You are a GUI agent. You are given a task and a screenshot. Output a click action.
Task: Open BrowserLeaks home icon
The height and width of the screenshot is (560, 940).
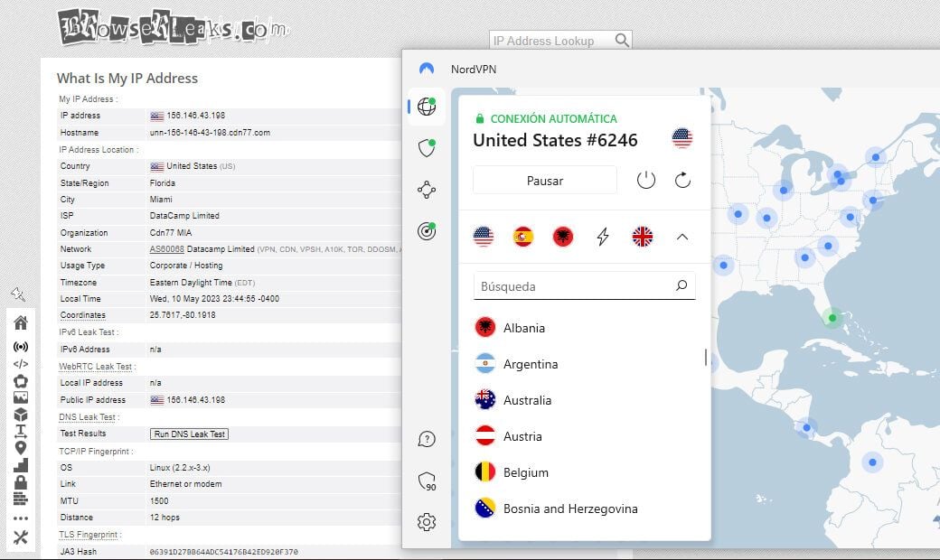tap(21, 322)
